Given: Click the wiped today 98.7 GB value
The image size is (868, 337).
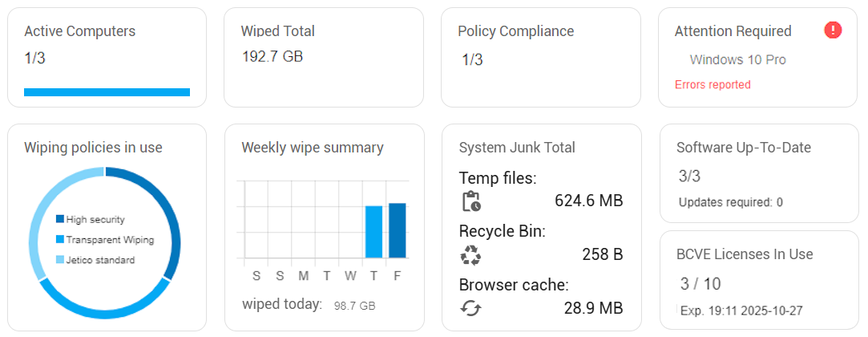Looking at the screenshot, I should [x=354, y=306].
